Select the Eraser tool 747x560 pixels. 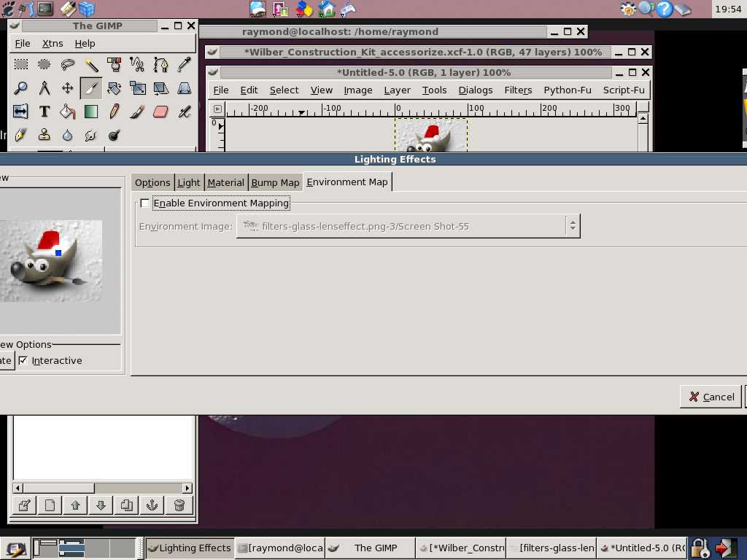tap(160, 112)
